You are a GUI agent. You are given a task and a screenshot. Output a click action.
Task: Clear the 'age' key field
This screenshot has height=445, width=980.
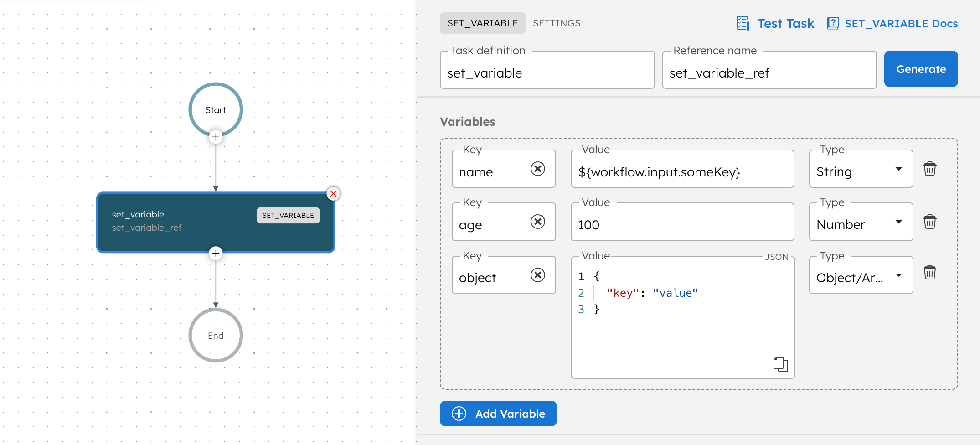[538, 222]
